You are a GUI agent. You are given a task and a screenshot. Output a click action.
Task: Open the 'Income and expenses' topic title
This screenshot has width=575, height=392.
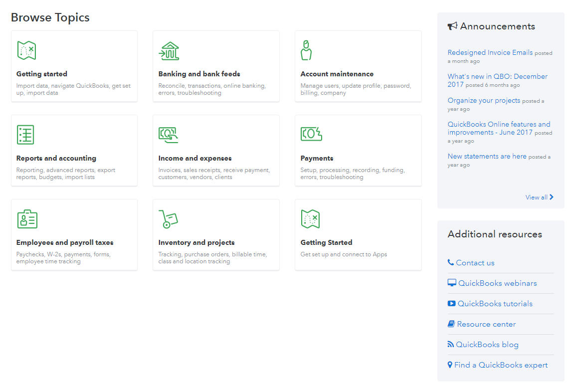tap(195, 158)
